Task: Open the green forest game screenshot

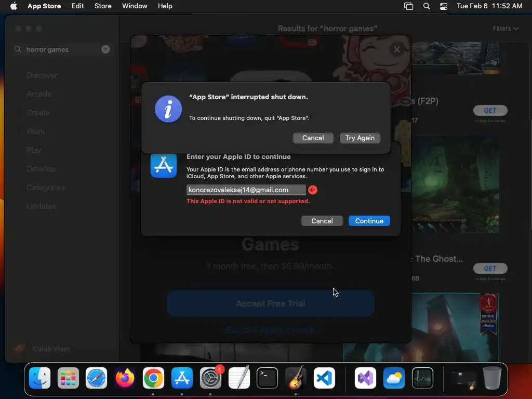Action: 455,184
